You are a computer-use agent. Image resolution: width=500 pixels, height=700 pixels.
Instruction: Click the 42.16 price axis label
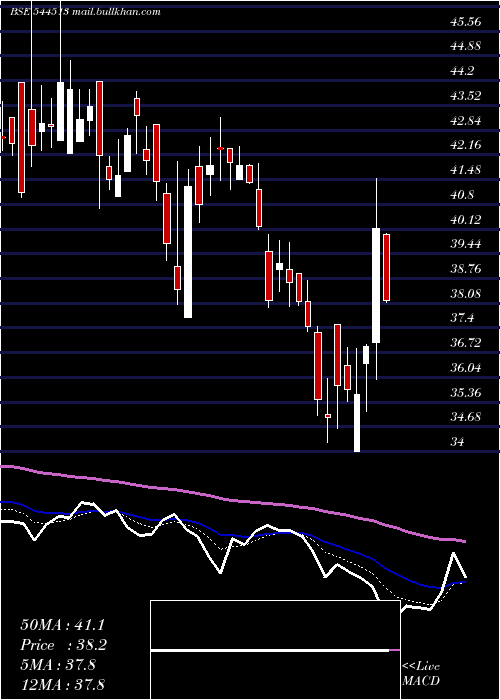[466, 146]
